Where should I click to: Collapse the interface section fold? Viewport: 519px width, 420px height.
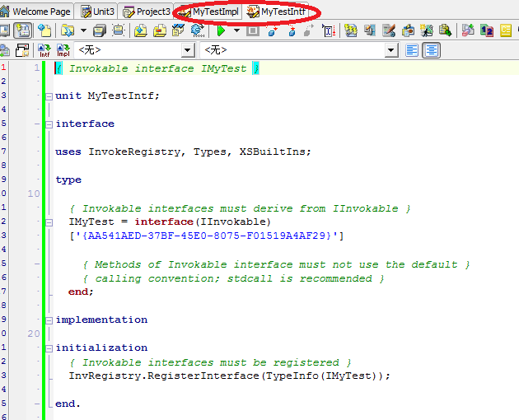coord(49,124)
